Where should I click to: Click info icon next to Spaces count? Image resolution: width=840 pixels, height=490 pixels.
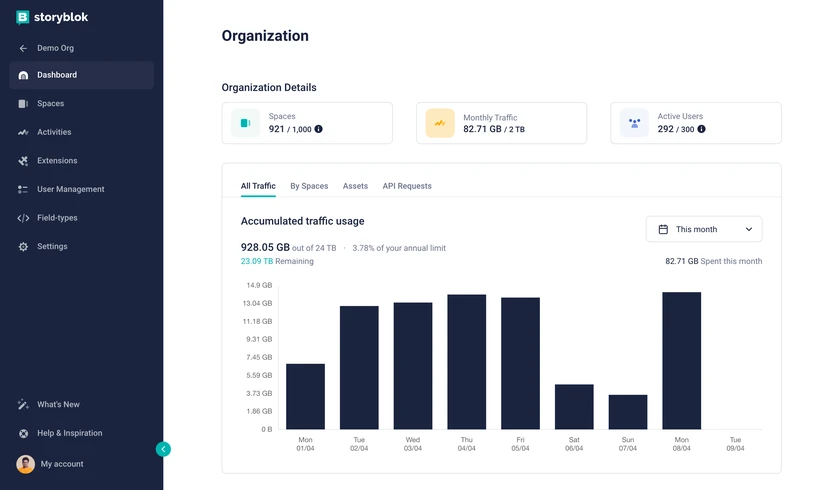[319, 129]
